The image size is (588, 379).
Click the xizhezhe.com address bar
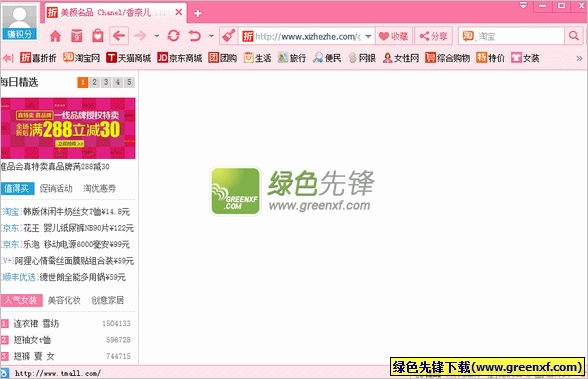pos(308,36)
